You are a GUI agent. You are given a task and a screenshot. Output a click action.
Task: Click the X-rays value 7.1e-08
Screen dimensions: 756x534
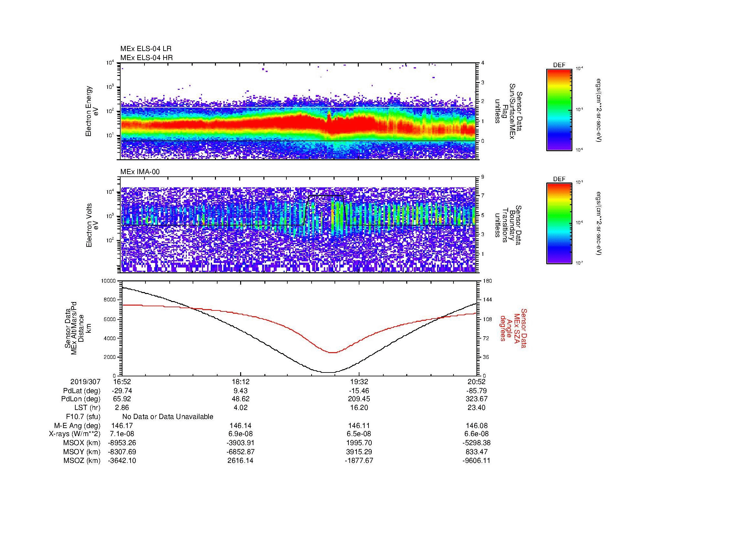point(122,434)
